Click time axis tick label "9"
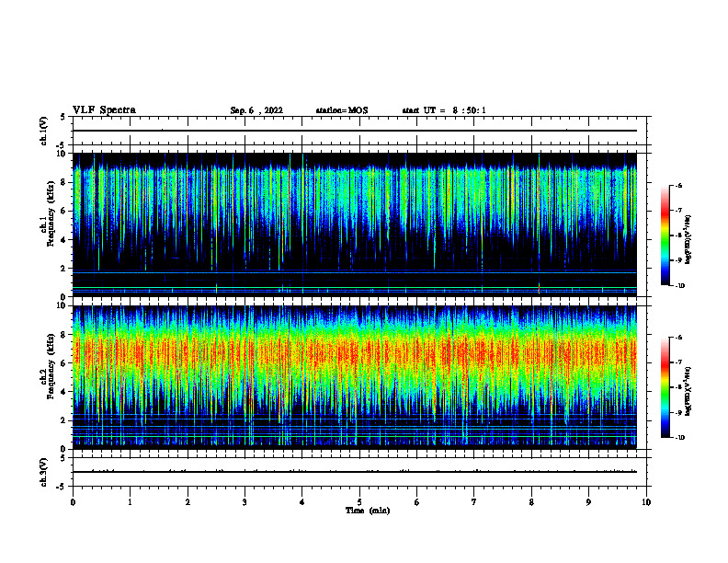Image resolution: width=728 pixels, height=563 pixels. (588, 502)
